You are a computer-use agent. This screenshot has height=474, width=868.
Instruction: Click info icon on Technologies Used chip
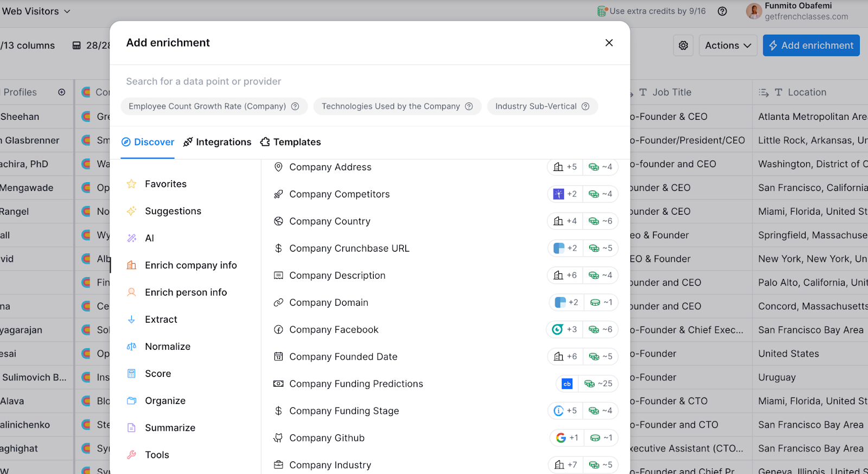469,106
